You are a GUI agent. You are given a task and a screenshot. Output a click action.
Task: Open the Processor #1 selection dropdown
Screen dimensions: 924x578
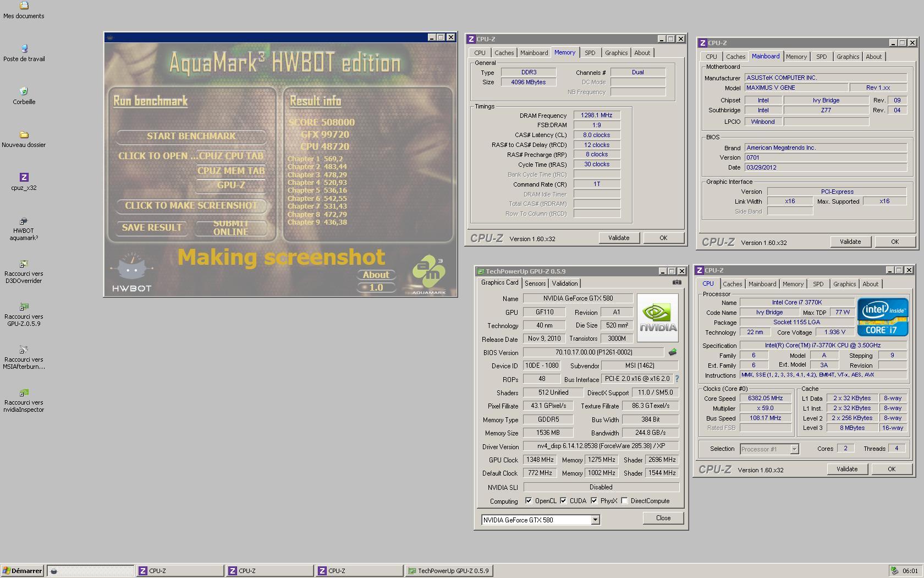pyautogui.click(x=794, y=449)
